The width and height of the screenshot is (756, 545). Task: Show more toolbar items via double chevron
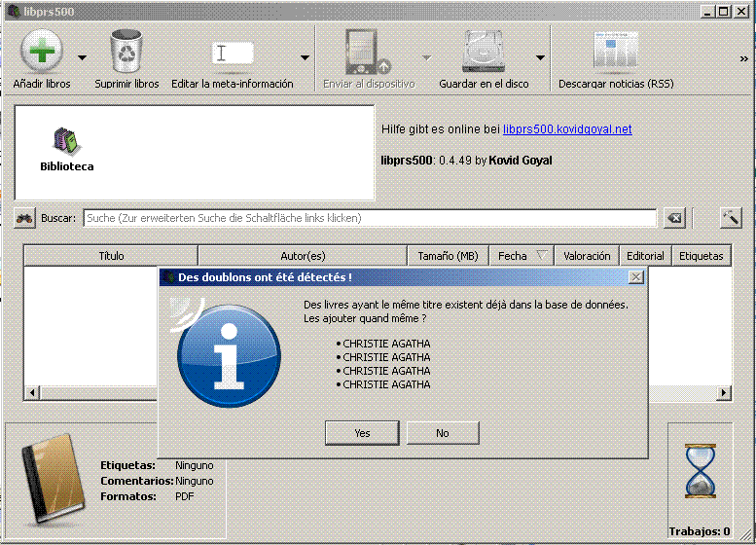[x=744, y=58]
